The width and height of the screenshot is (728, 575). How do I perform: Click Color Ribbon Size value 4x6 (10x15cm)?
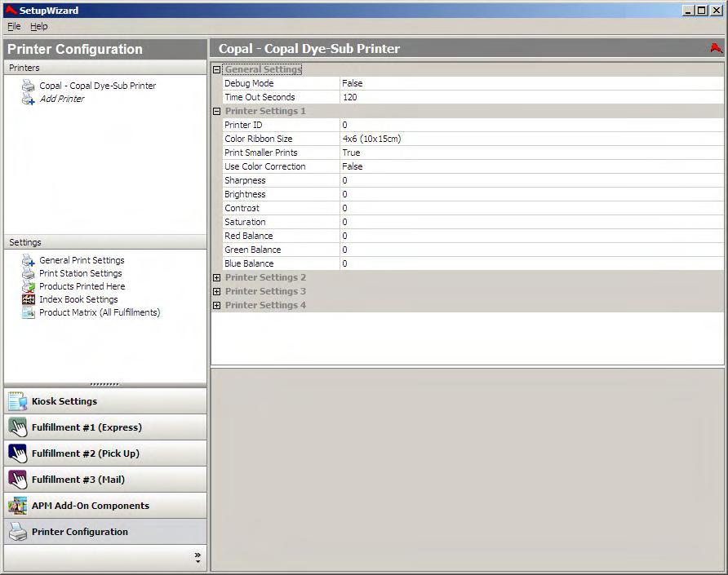[x=531, y=139]
